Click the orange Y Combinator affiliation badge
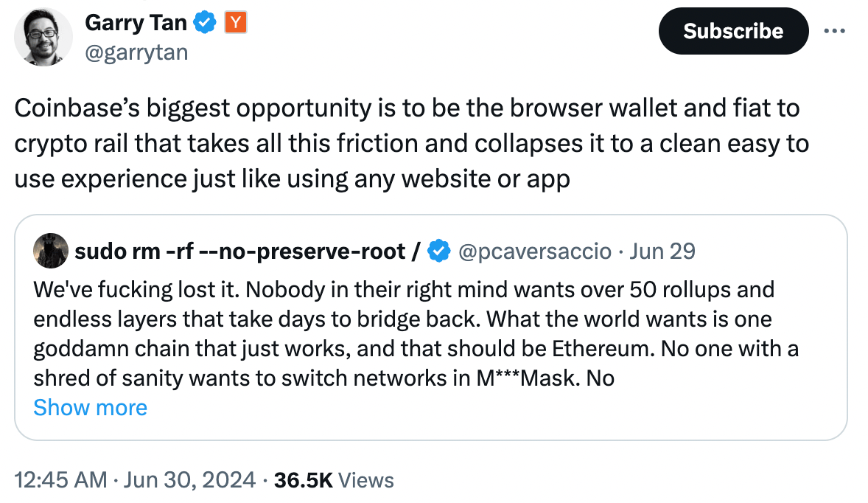 click(x=236, y=23)
